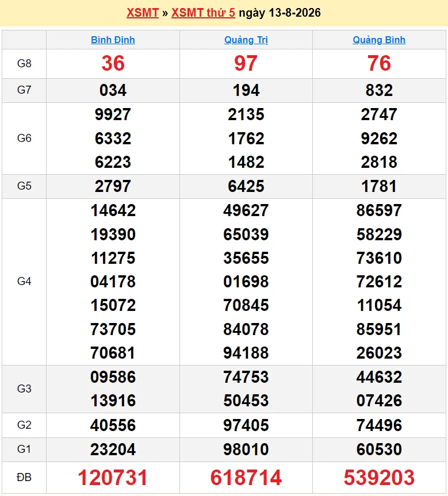Open the XSMT link in the header
448x496 pixels.
143,13
